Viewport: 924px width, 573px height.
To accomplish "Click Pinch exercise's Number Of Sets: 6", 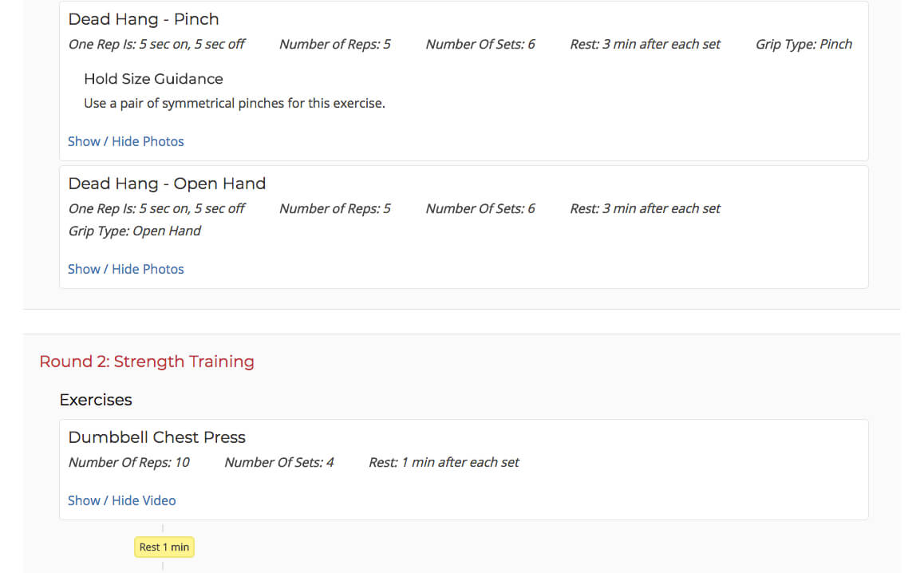I will [480, 44].
